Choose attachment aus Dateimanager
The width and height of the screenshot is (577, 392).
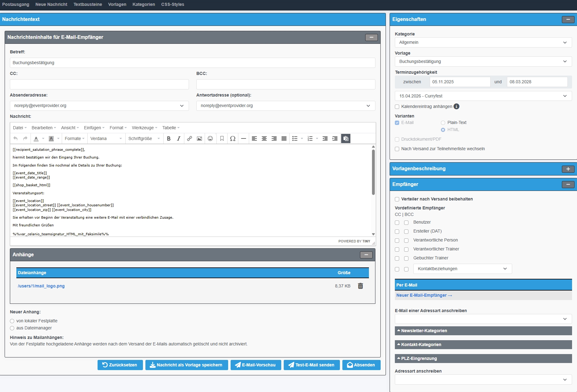pos(12,328)
